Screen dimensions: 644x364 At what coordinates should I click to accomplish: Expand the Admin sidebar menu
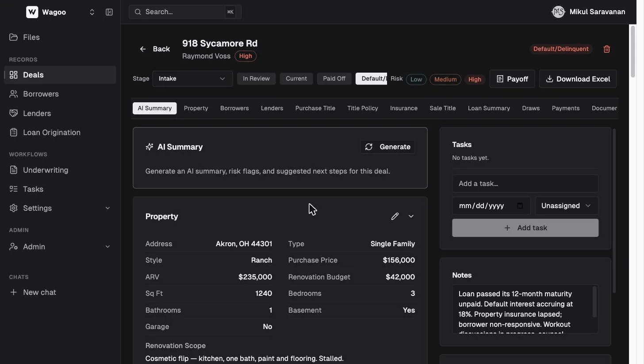coord(60,247)
